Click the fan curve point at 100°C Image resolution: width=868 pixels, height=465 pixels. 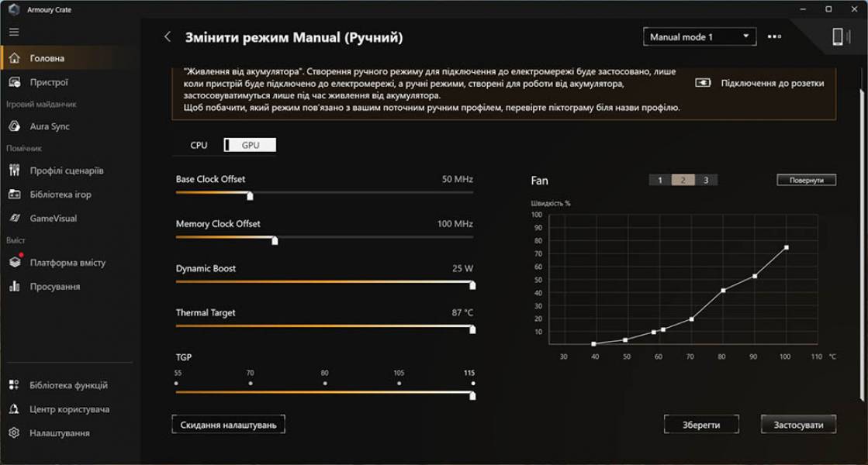pos(786,248)
